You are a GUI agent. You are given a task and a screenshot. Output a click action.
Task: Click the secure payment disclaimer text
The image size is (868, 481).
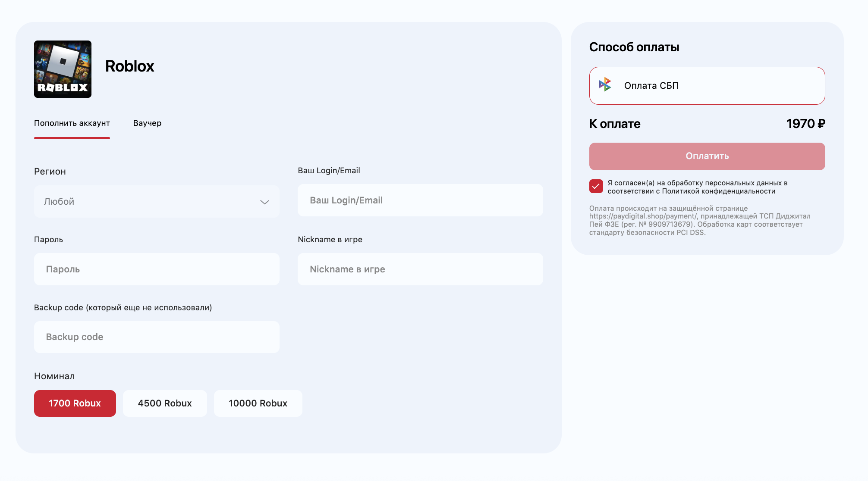click(700, 220)
